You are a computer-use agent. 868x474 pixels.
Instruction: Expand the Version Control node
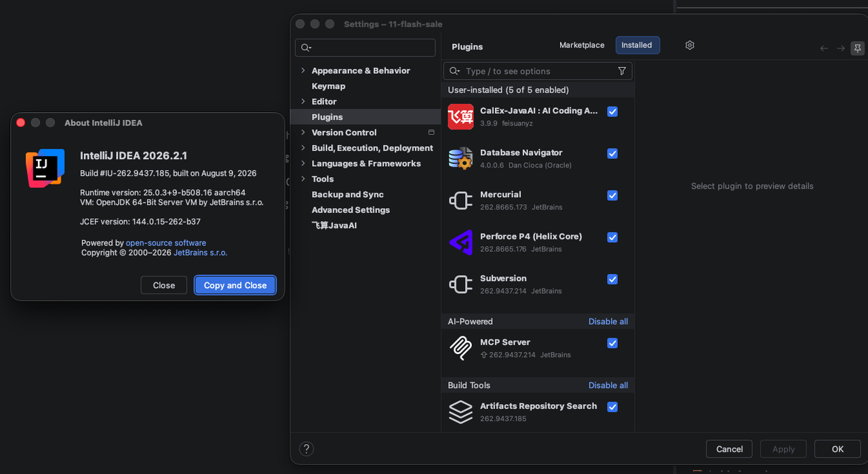pos(303,132)
